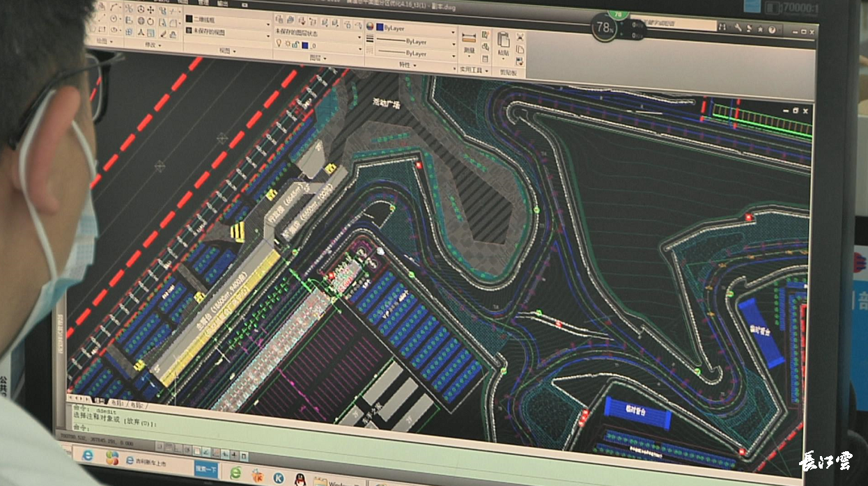Click the Cut scissors icon in clipboard panel

coord(520,36)
